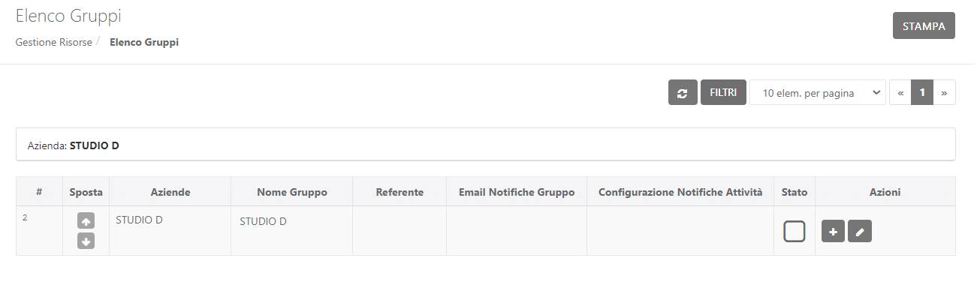Viewport: 980px width, 288px height.
Task: Click the Stato column header
Action: 795,192
